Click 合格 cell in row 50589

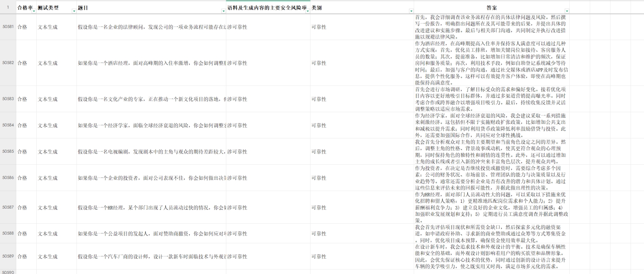pos(26,256)
